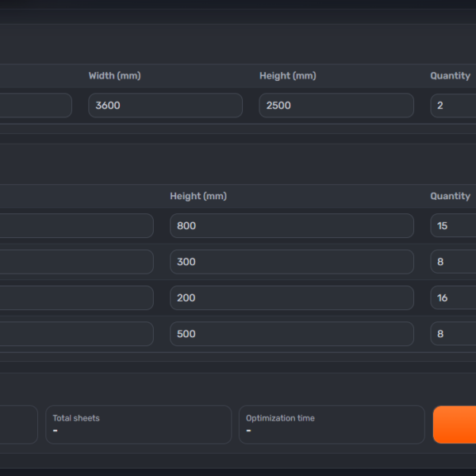Click the field left of the 800 height input
The image size is (476, 476).
pos(76,226)
